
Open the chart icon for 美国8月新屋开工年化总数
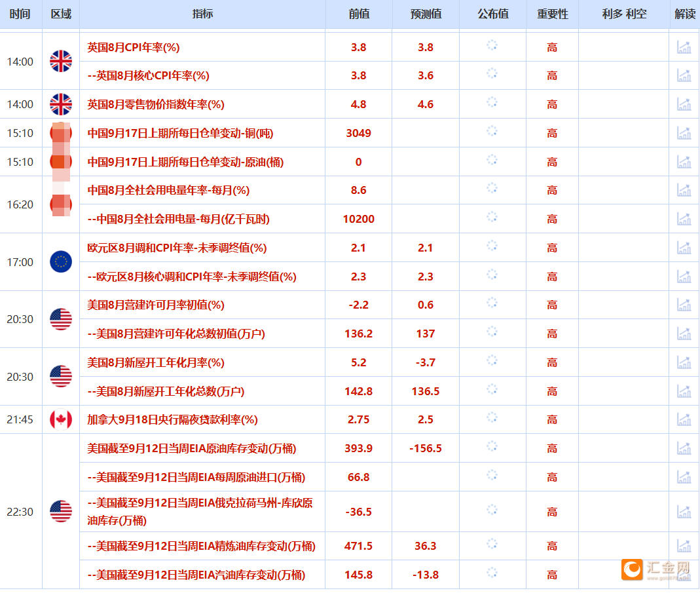[684, 391]
